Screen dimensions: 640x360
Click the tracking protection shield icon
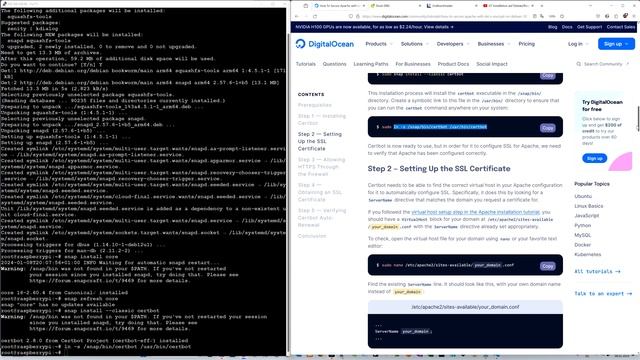(x=351, y=16)
